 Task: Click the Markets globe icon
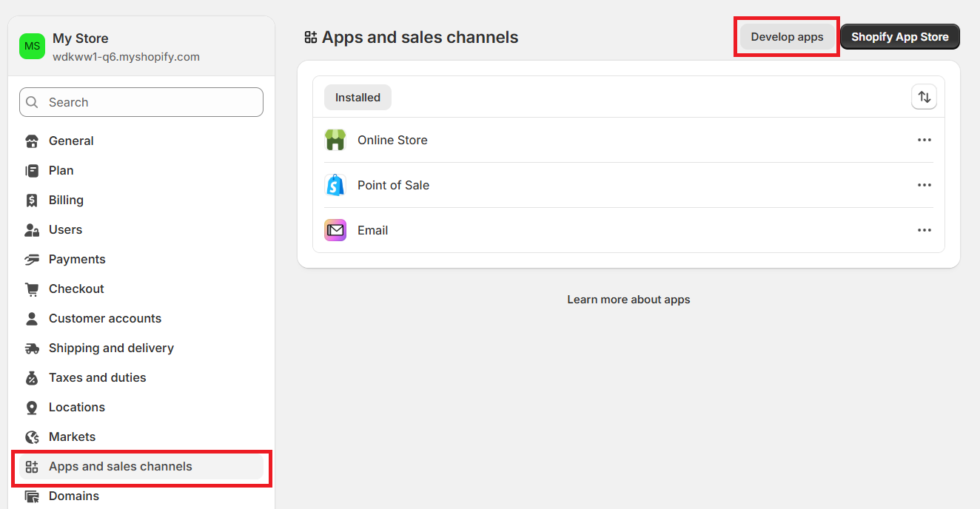pyautogui.click(x=32, y=436)
